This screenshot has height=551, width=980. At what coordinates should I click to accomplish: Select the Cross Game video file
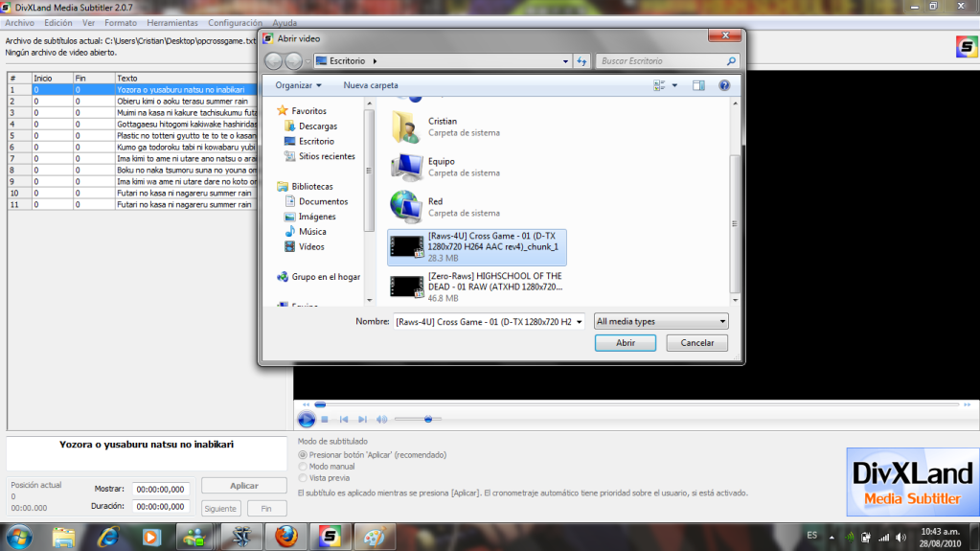pos(477,247)
